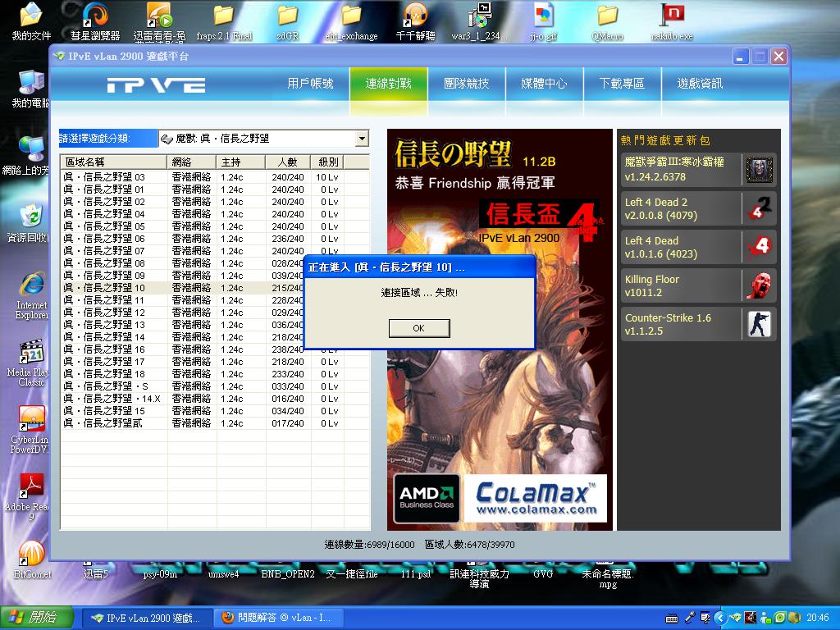Click OK in the connection failed dialog
This screenshot has height=630, width=840.
419,328
